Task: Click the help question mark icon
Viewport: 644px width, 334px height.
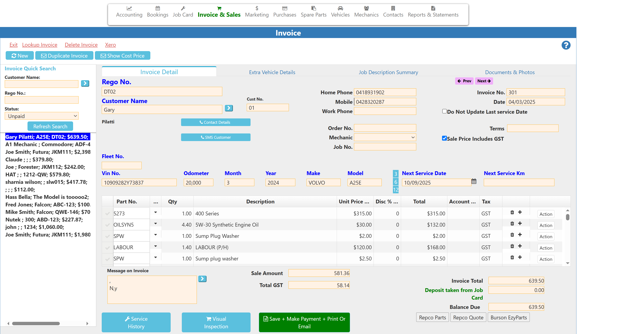Action: pos(566,45)
